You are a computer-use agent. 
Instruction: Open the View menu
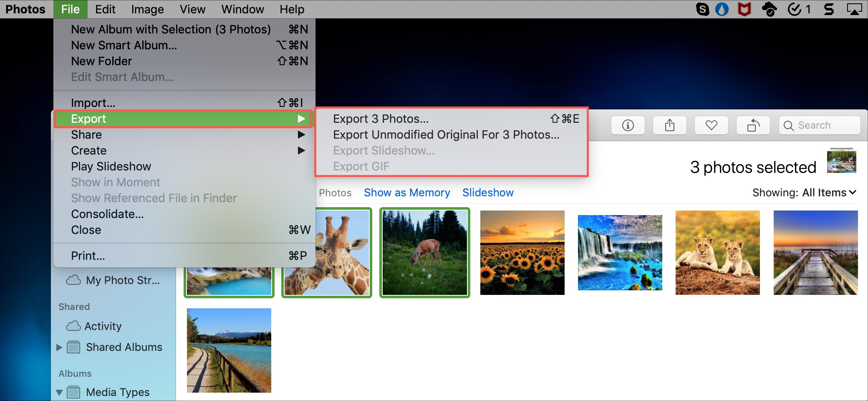pyautogui.click(x=192, y=9)
